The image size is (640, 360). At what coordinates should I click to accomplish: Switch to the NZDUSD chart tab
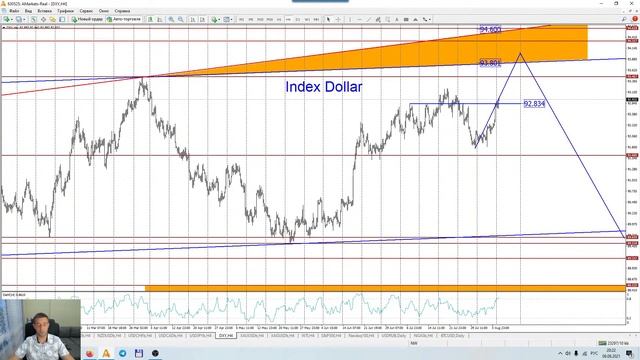(109, 336)
